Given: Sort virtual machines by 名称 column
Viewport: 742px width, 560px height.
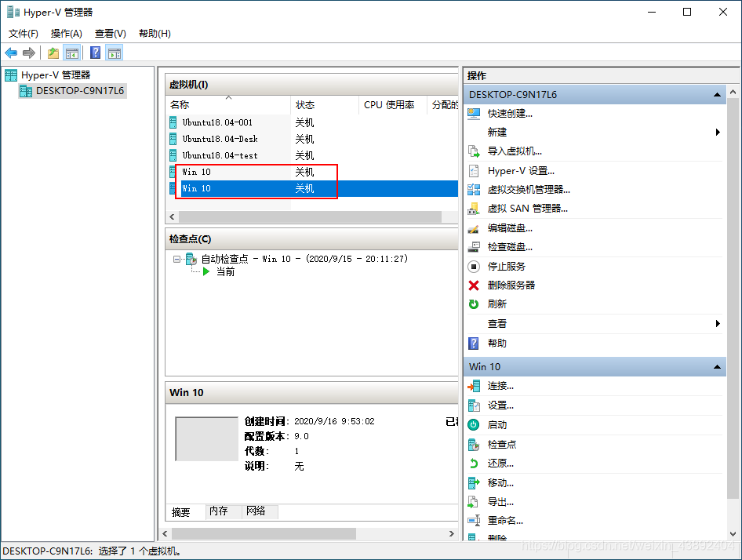Looking at the screenshot, I should tap(228, 104).
